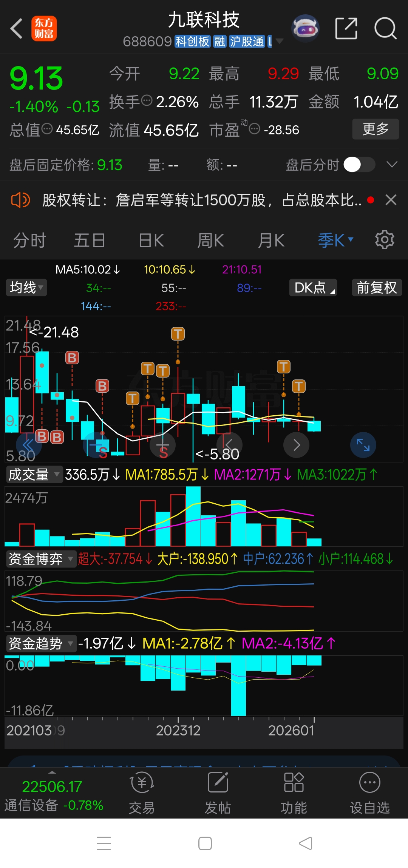The image size is (408, 868).
Task: Tap the 前复权 adjustment button
Action: point(377,288)
